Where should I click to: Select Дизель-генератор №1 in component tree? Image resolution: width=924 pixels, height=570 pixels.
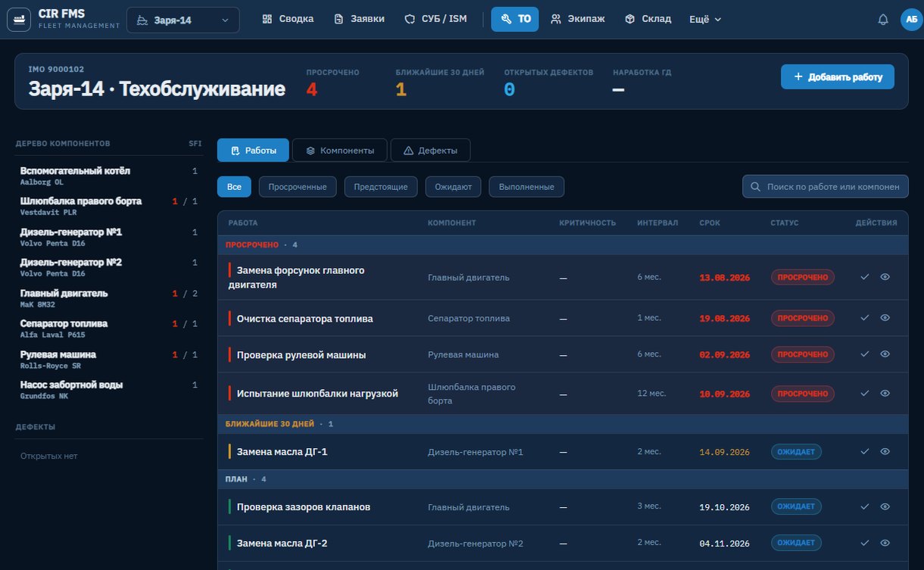(108, 236)
